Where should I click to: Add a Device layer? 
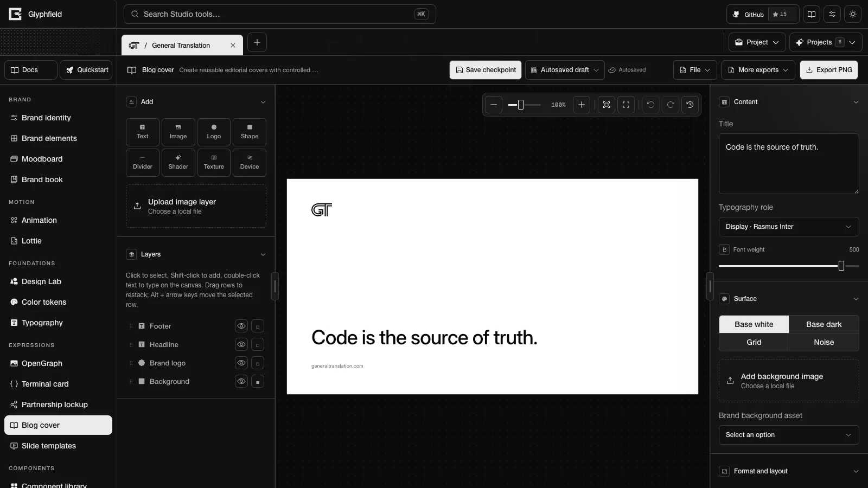coord(250,163)
